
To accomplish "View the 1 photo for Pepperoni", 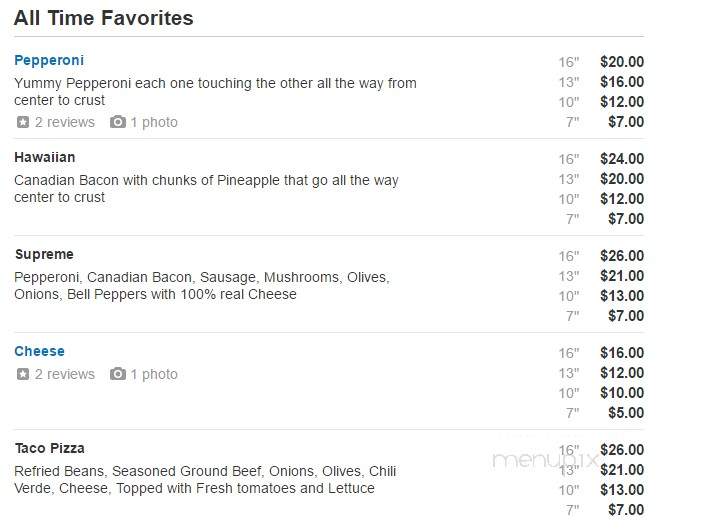I will pos(154,122).
